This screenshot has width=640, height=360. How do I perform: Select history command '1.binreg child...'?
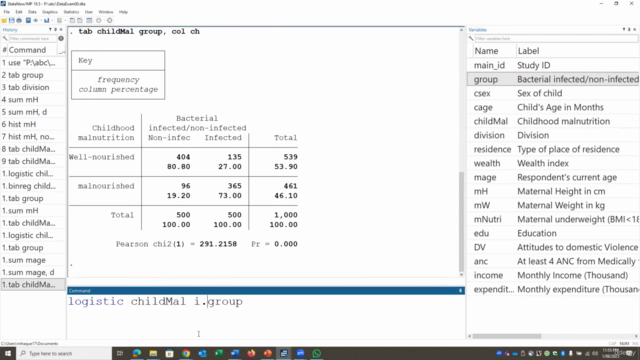tap(33, 186)
